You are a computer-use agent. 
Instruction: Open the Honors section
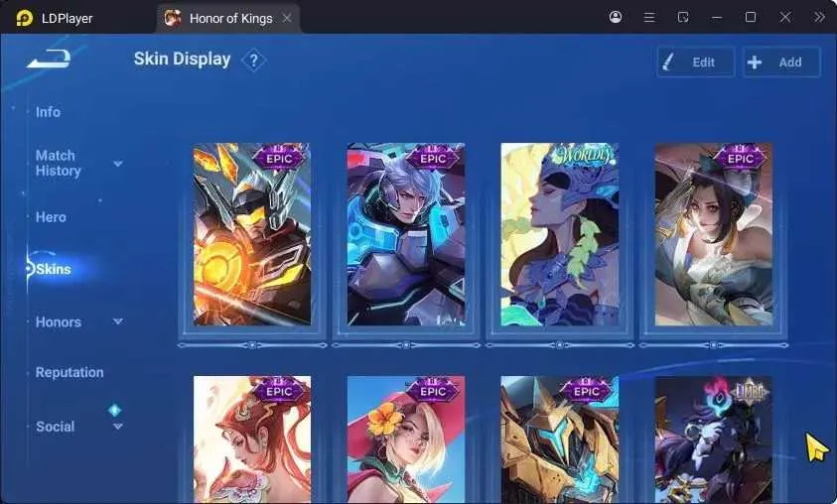pyautogui.click(x=59, y=321)
